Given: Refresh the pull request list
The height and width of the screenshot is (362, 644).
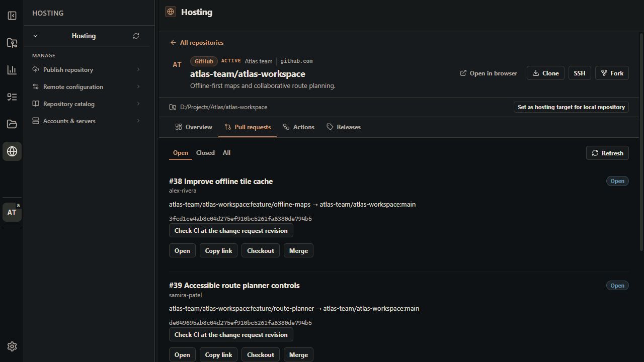Looking at the screenshot, I should point(607,153).
